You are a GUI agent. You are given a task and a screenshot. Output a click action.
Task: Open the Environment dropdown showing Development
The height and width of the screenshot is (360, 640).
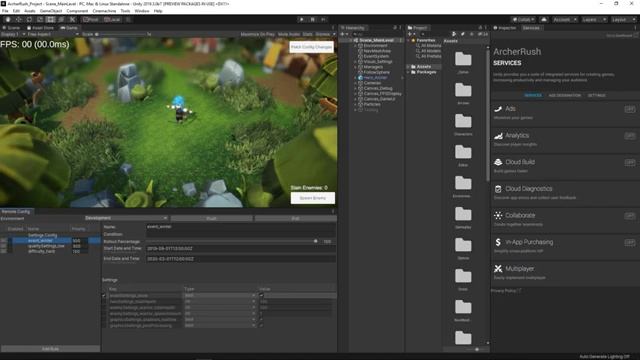(126, 218)
